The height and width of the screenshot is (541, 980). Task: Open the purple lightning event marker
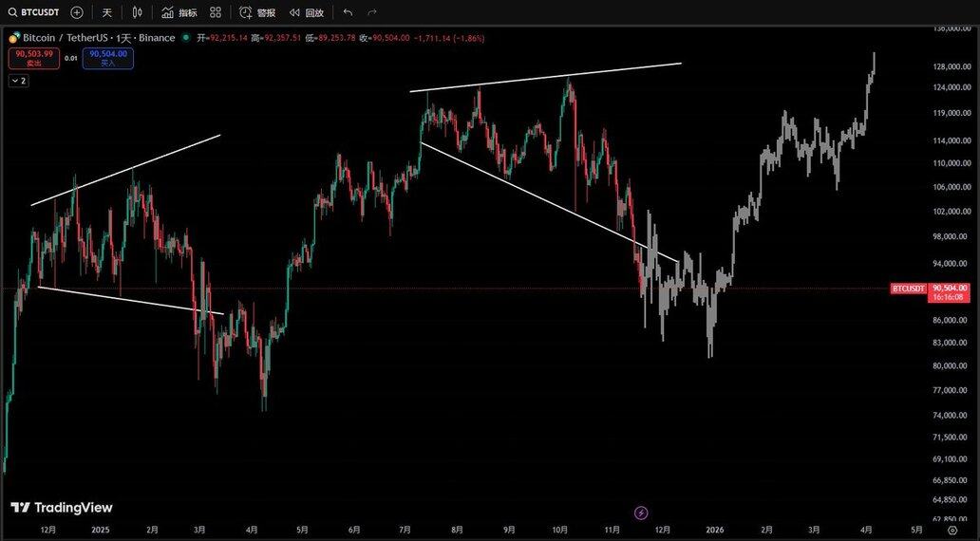tap(641, 513)
